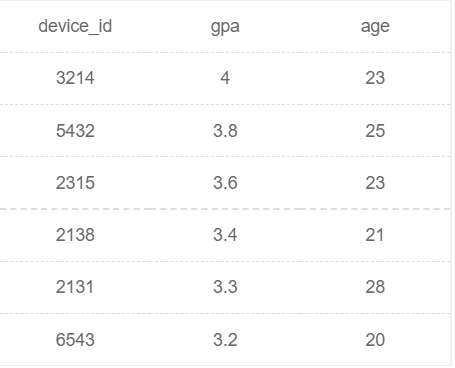The height and width of the screenshot is (368, 455).
Task: Click age 23 in row 3214
Action: tap(375, 78)
